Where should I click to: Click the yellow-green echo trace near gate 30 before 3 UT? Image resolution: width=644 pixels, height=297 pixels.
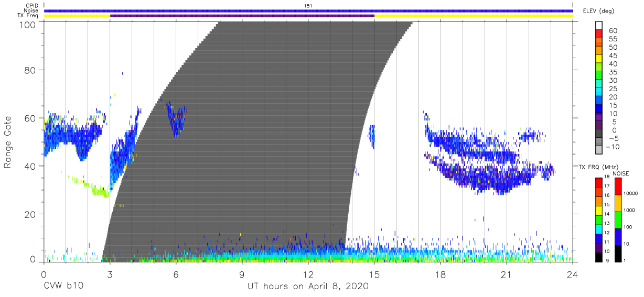point(89,186)
